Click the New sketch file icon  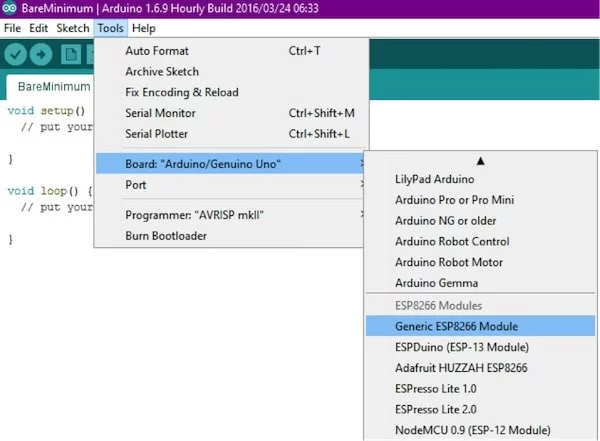(x=71, y=54)
